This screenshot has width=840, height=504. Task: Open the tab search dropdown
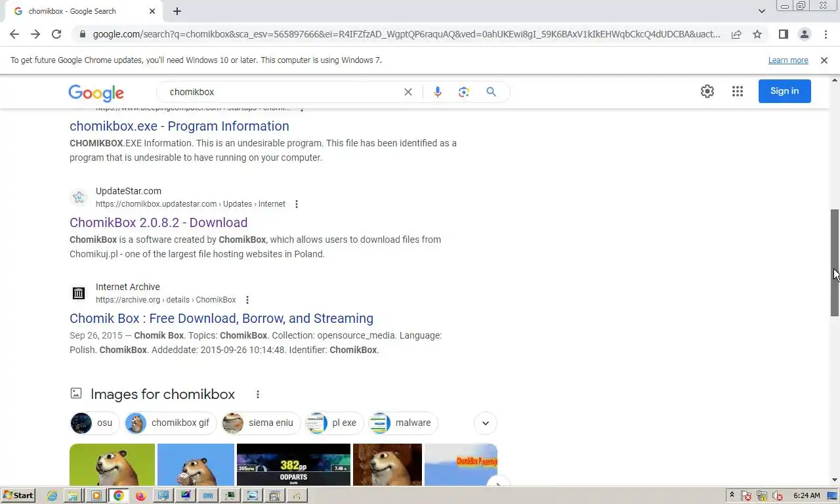(x=761, y=11)
